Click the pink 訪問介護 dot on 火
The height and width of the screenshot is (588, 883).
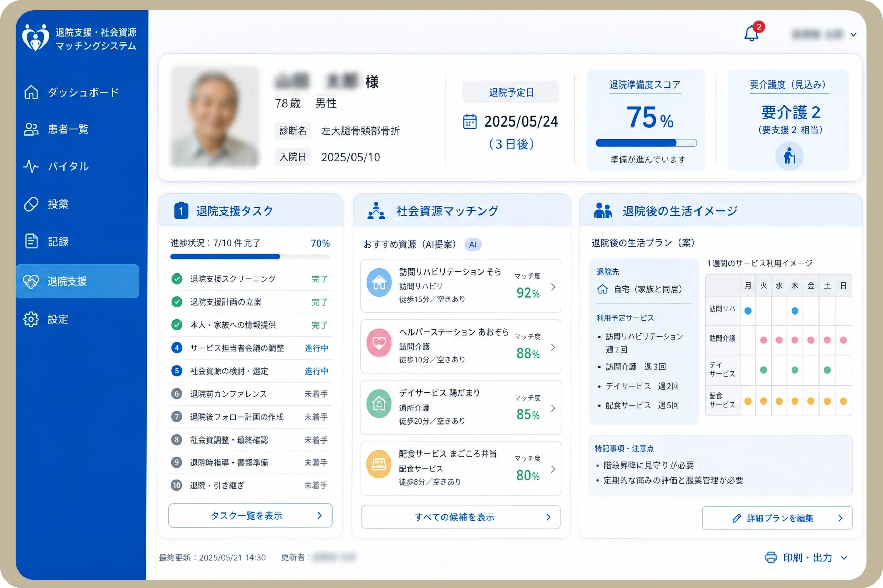click(x=763, y=340)
